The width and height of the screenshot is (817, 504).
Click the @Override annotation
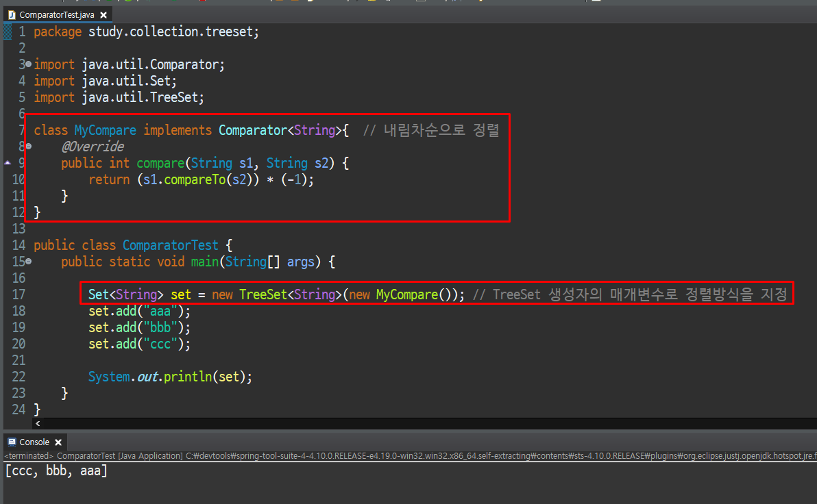(93, 147)
